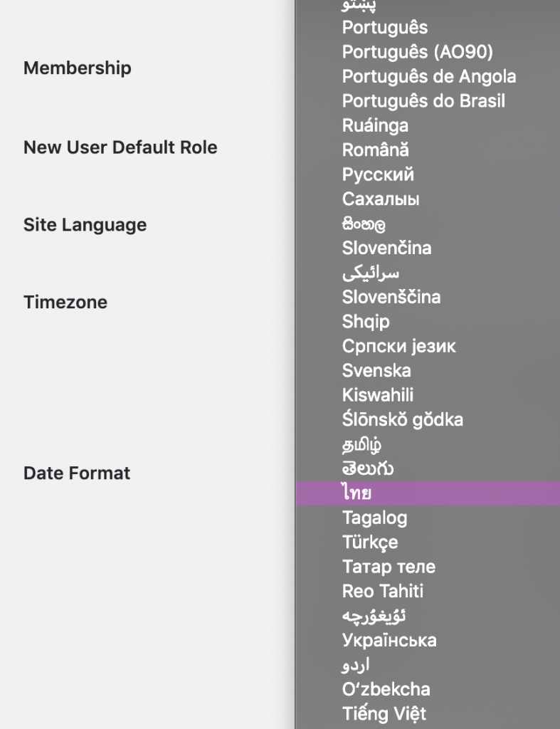Select Ruáinga in the dropdown
The image size is (560, 729).
pos(428,125)
